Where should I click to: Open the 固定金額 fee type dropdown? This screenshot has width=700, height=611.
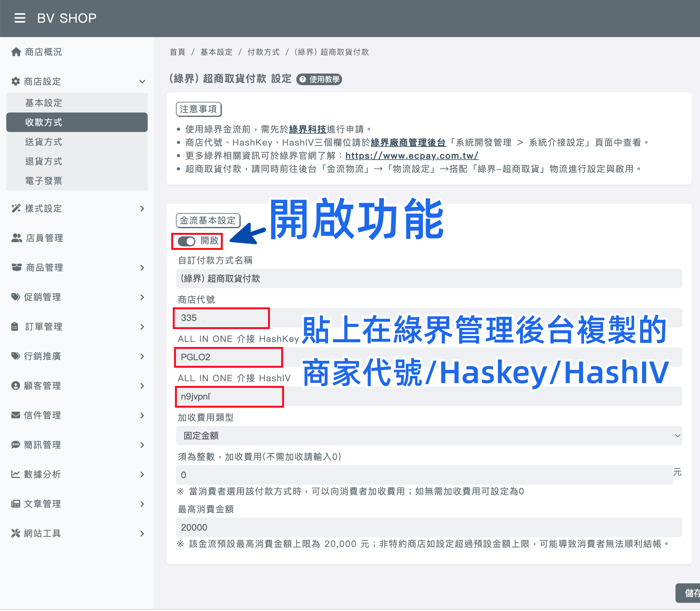(x=429, y=435)
